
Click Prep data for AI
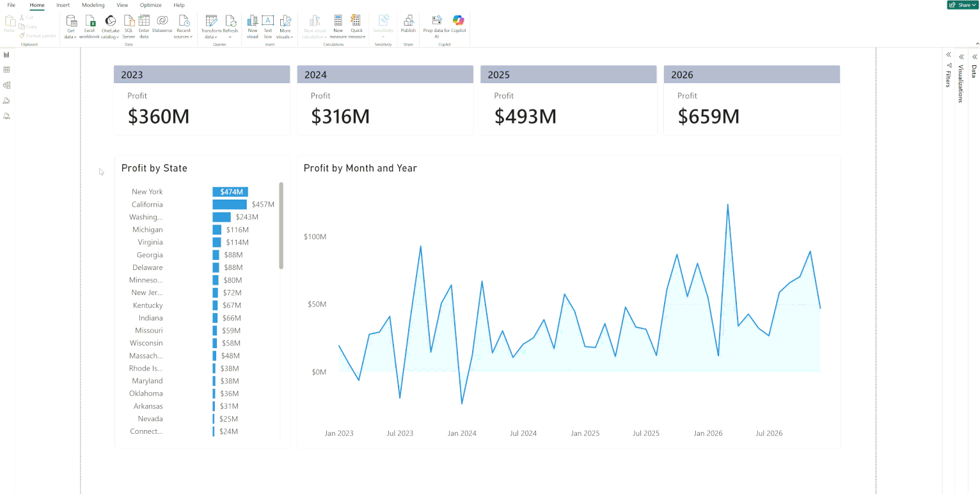coord(437,27)
